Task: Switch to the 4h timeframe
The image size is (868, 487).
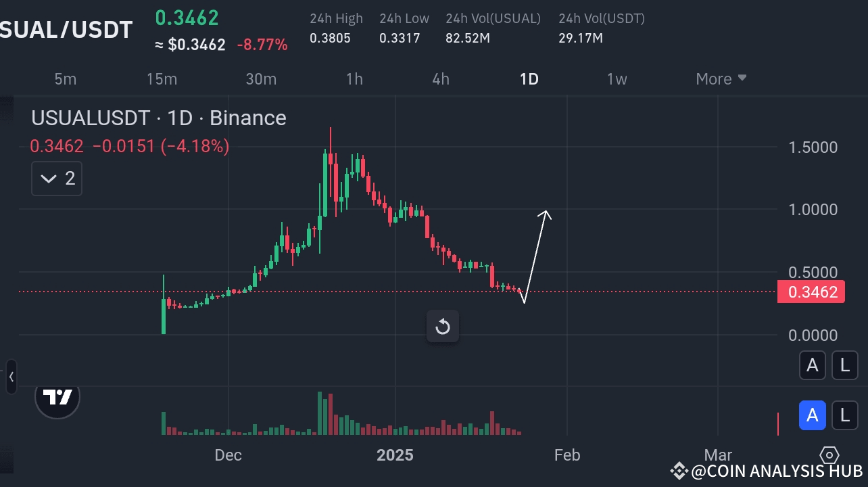Action: 441,78
